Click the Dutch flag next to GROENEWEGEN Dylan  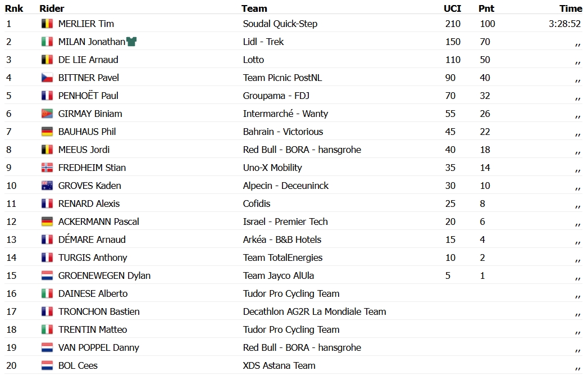click(x=47, y=276)
